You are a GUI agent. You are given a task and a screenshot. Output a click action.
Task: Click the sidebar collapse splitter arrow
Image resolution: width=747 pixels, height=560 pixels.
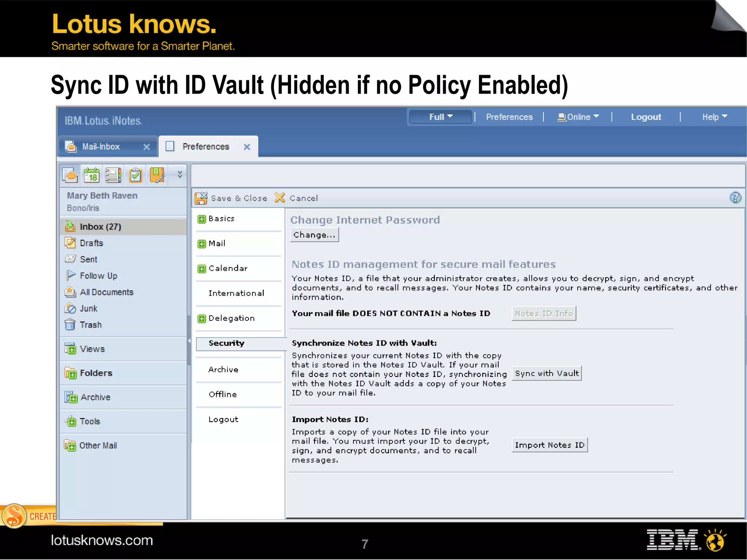coord(189,341)
